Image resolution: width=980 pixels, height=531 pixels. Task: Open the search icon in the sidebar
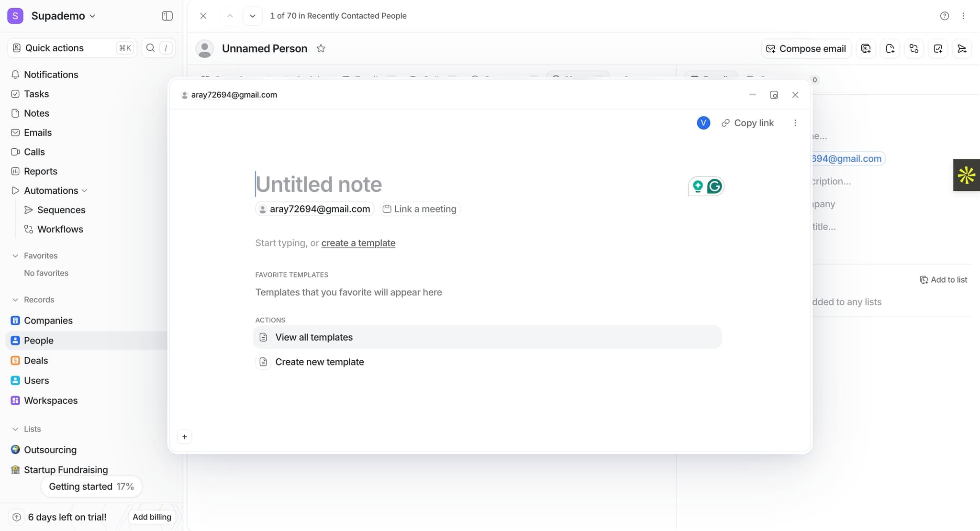(x=150, y=48)
